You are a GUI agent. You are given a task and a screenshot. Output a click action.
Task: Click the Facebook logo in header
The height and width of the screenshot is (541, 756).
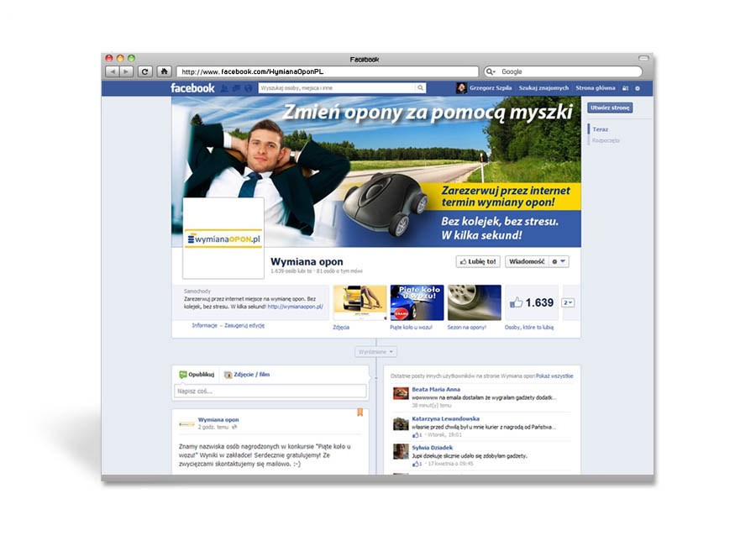click(192, 88)
